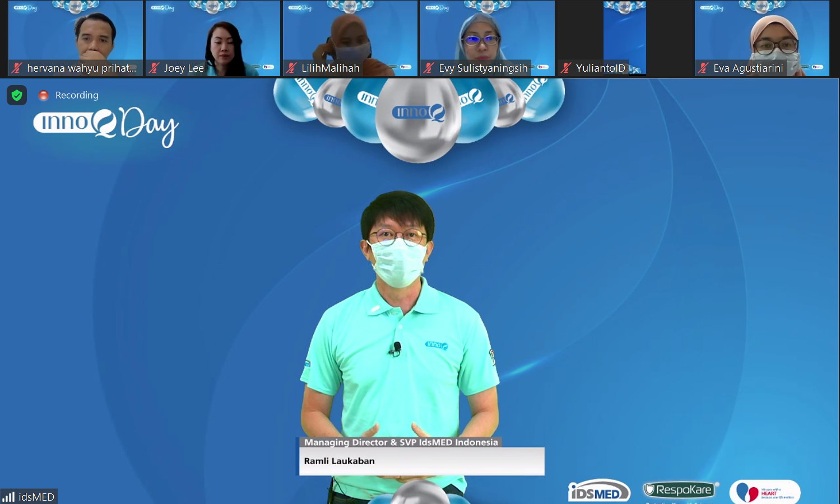Click the signal strength bars icon
The width and height of the screenshot is (840, 504).
[9, 497]
